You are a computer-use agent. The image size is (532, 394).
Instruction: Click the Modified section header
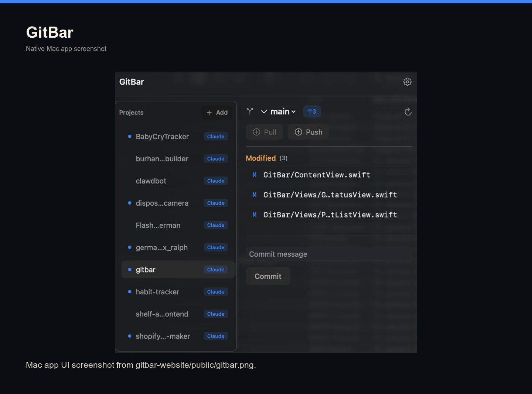coord(267,158)
